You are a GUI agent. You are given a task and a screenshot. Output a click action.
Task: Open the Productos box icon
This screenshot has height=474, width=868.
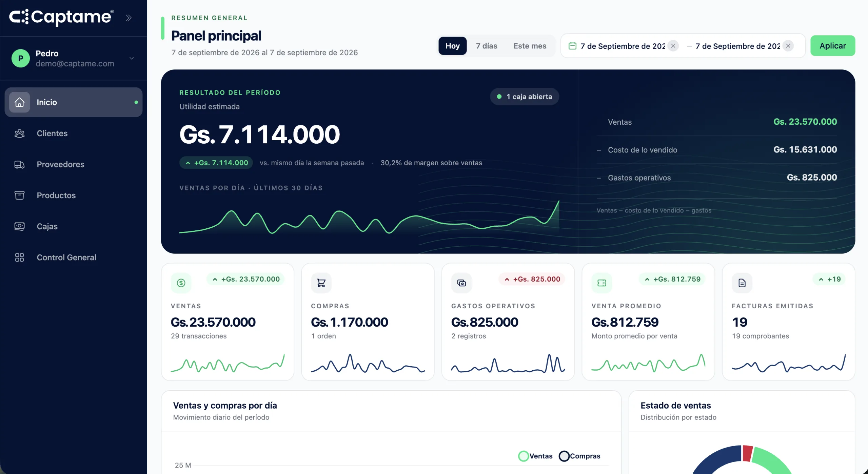pyautogui.click(x=19, y=195)
